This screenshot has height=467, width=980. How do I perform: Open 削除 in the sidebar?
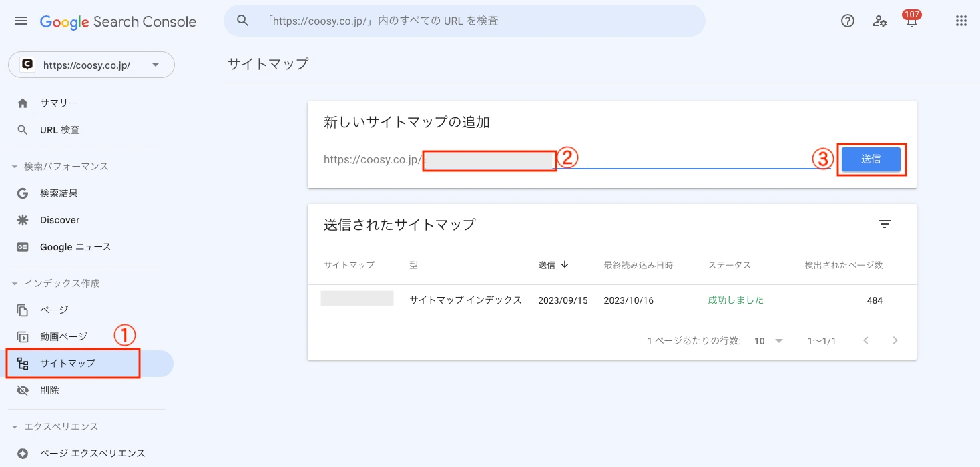tap(87, 390)
